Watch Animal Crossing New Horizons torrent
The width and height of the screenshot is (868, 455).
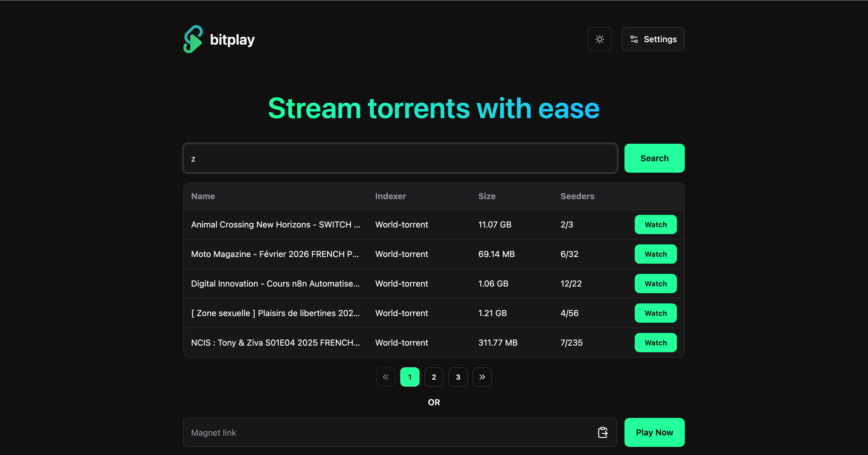pyautogui.click(x=656, y=224)
